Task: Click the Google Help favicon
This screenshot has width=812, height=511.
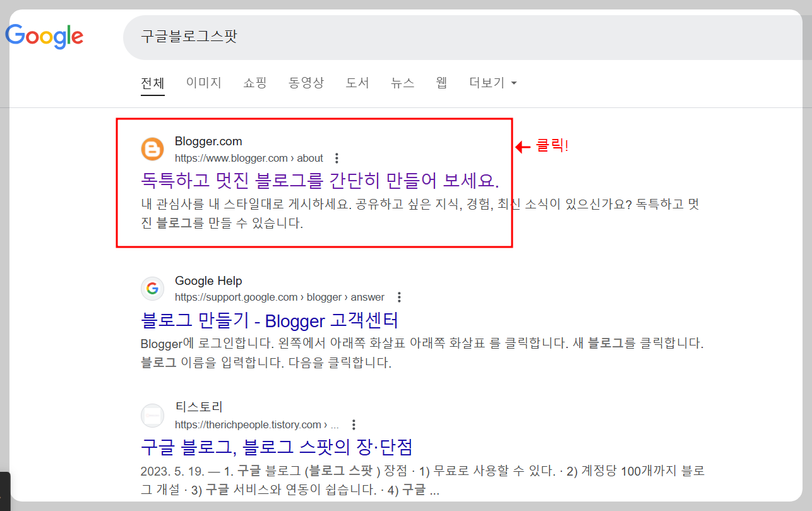Action: coord(152,289)
